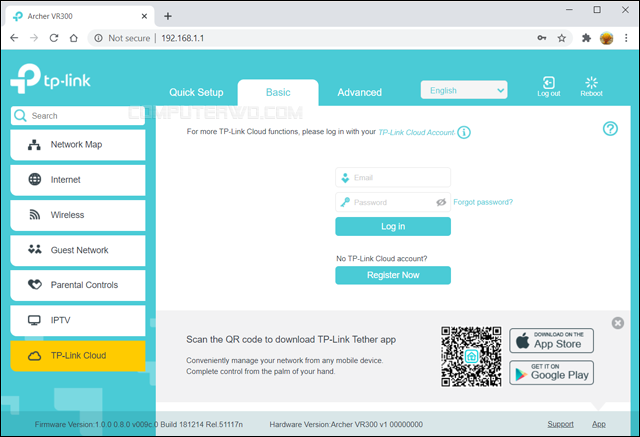Open the Internet menu item
This screenshot has height=437, width=640.
pyautogui.click(x=78, y=180)
